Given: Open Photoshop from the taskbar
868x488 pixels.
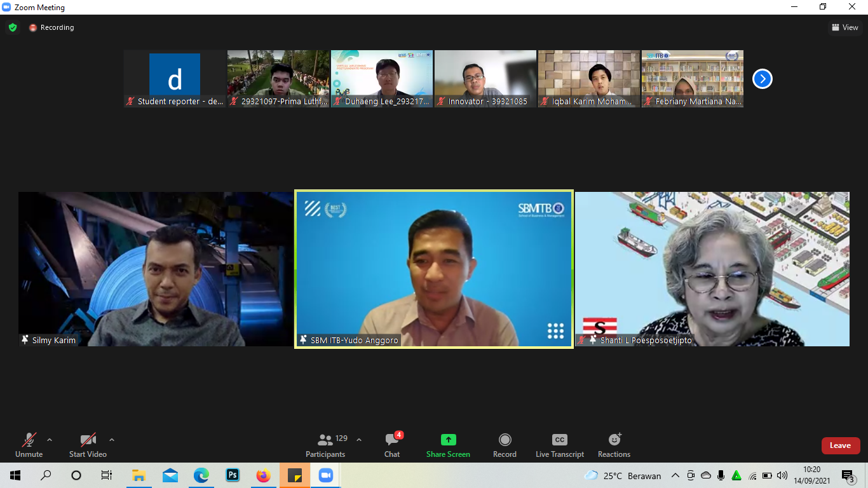Looking at the screenshot, I should [233, 475].
